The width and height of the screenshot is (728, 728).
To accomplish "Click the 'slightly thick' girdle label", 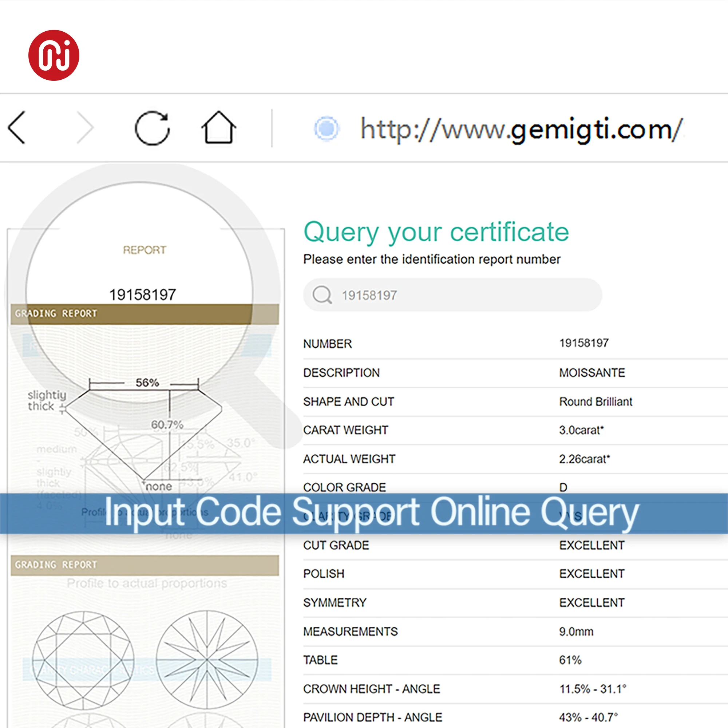I will (47, 400).
